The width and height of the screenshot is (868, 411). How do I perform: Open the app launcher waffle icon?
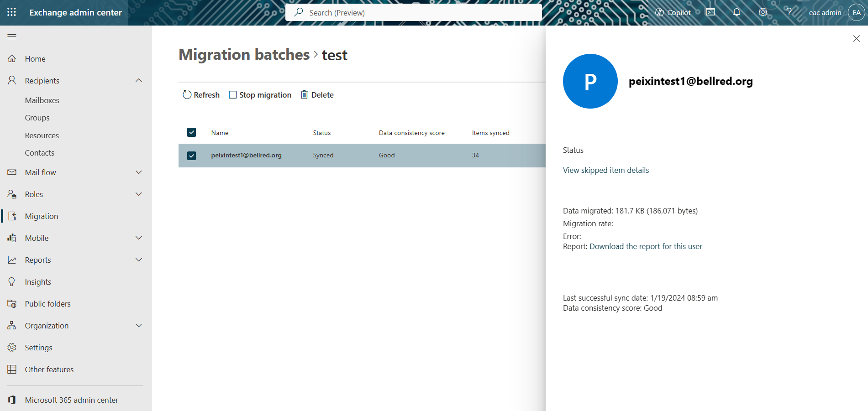[x=11, y=12]
